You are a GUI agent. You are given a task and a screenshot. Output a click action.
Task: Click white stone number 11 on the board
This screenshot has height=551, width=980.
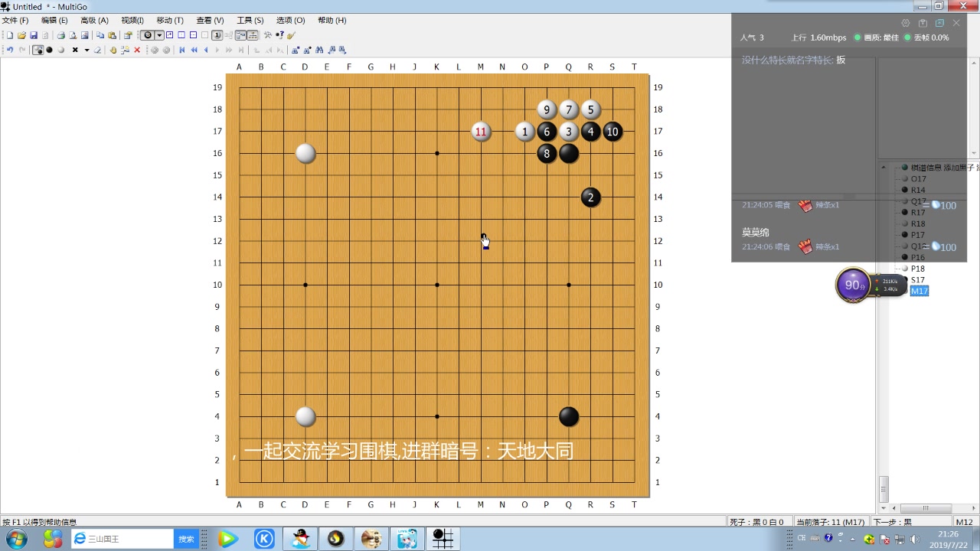tap(481, 132)
